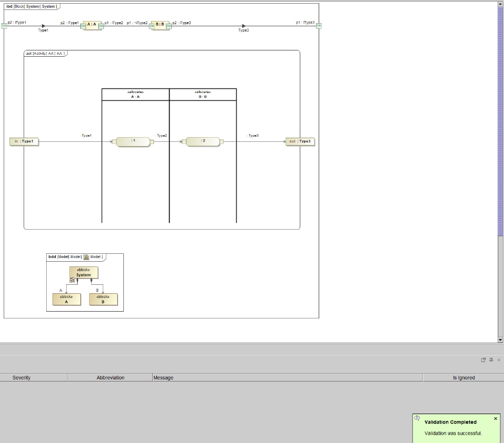This screenshot has height=443, width=504.
Task: Select the Type3 item flow arrow
Action: click(244, 26)
